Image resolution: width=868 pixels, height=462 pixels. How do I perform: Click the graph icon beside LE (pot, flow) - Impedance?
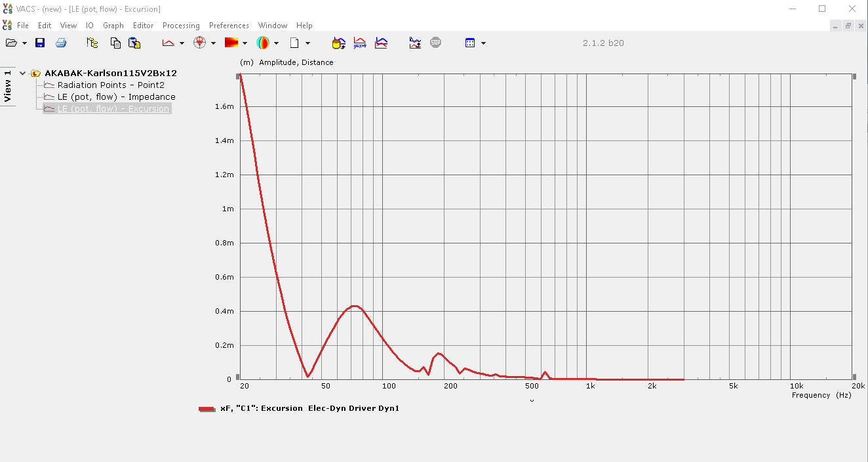pos(49,97)
